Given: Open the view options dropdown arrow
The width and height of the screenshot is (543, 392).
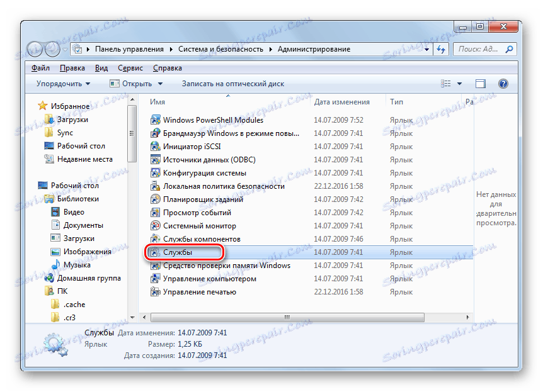Looking at the screenshot, I should click(x=460, y=84).
